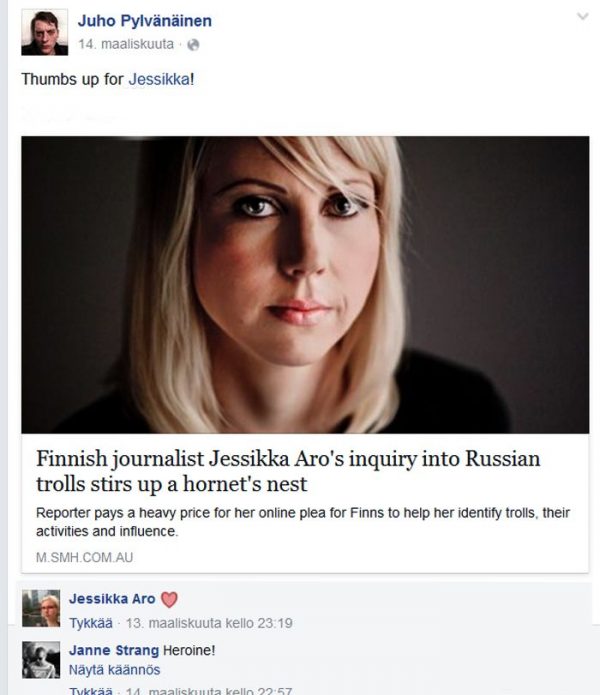Open Juho Pylvänäinen's profile picture
Viewport: 600px width, 695px height.
coord(44,32)
